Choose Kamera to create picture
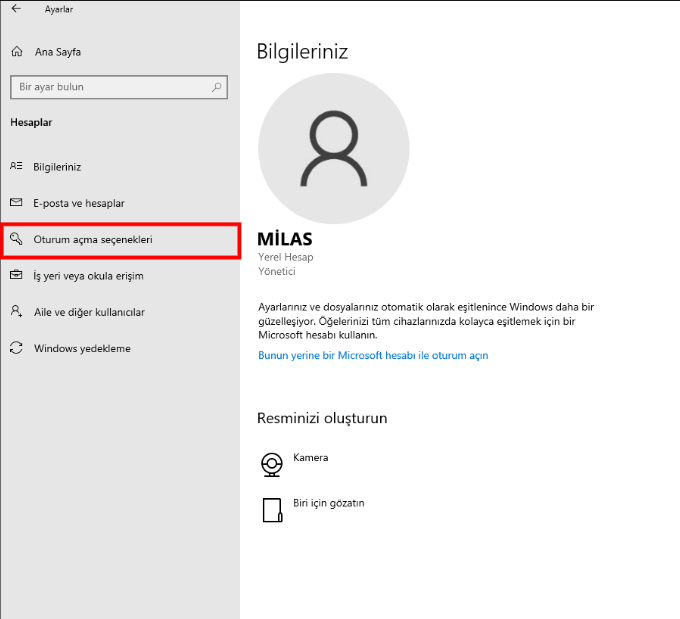The height and width of the screenshot is (619, 680). (x=311, y=458)
